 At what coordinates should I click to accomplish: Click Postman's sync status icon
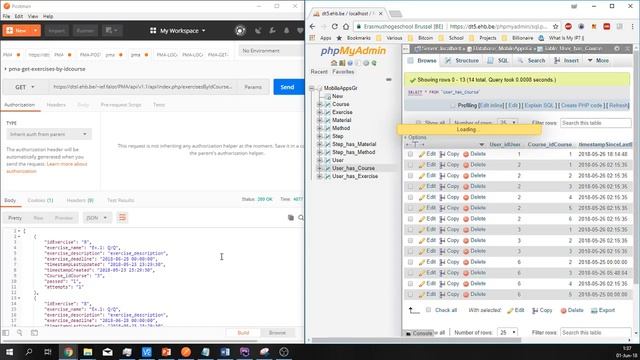pyautogui.click(x=240, y=31)
